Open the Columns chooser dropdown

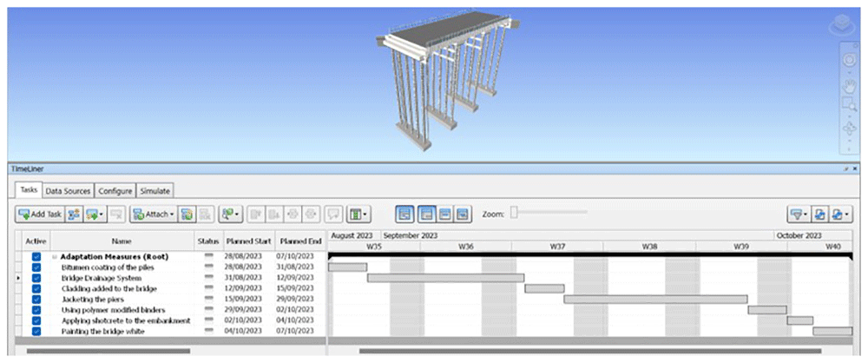pos(358,214)
